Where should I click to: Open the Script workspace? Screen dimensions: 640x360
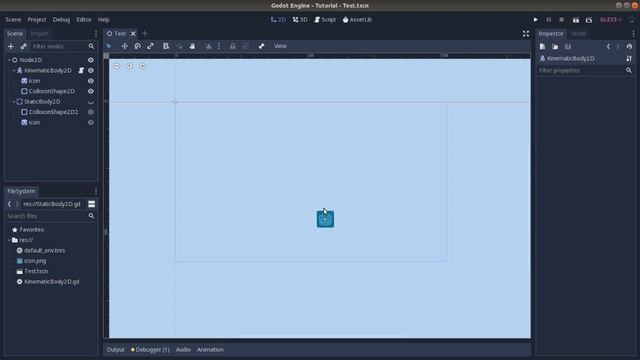pyautogui.click(x=325, y=20)
